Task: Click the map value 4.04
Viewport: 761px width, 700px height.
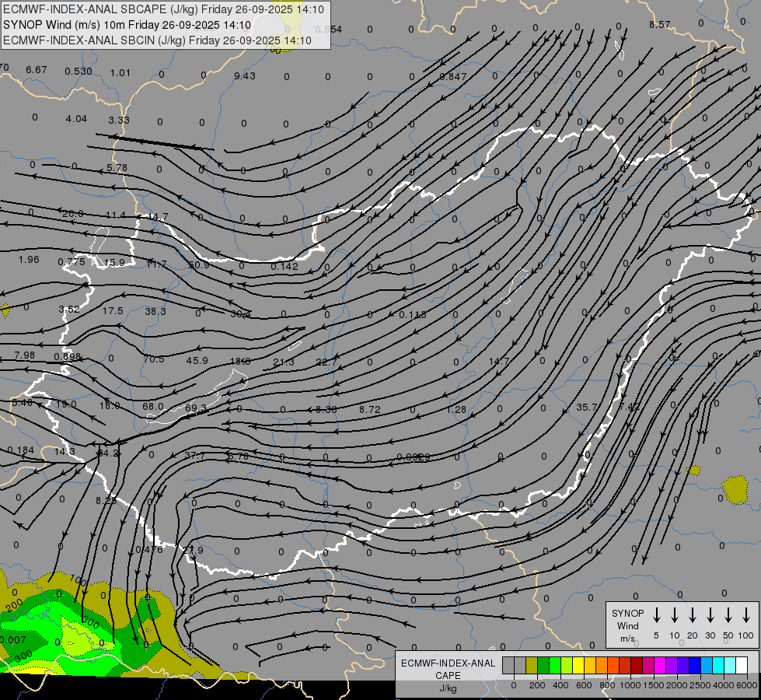Action: click(x=76, y=118)
